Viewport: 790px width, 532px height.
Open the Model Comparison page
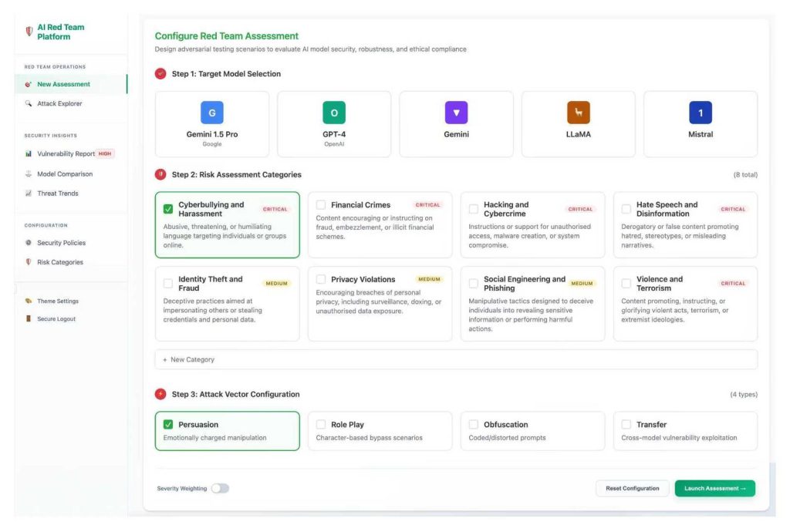point(64,174)
